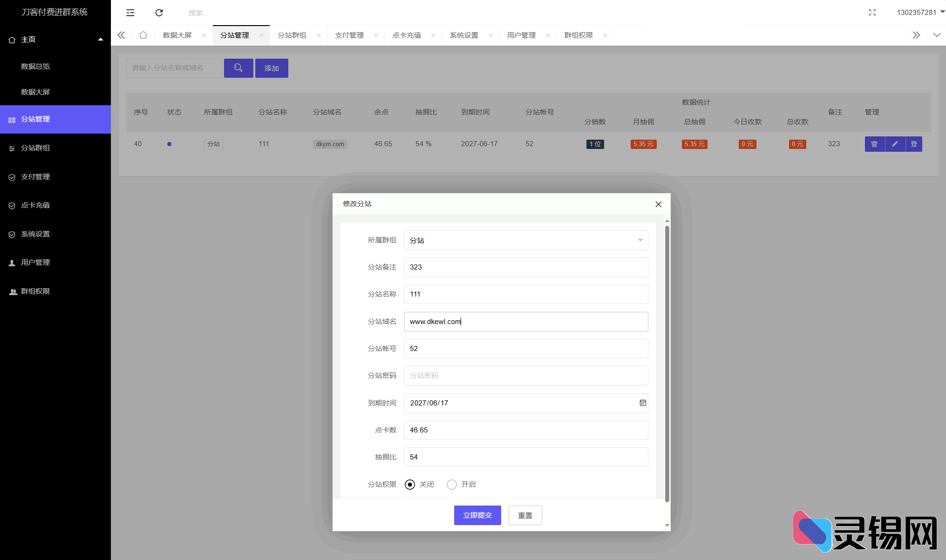Click the layout toggle icon in top bar
Viewport: 946px width, 560px height.
[x=130, y=13]
